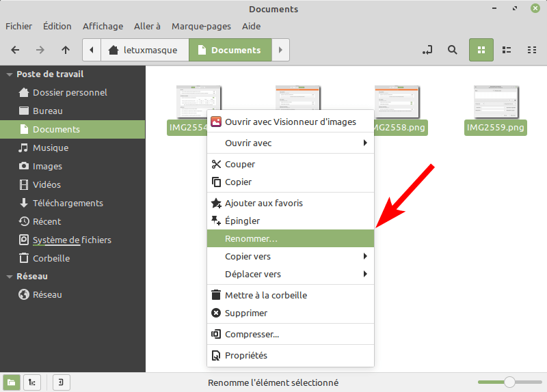This screenshot has height=392, width=547.
Task: Click the Ajouter aux favoris star icon
Action: 216,203
